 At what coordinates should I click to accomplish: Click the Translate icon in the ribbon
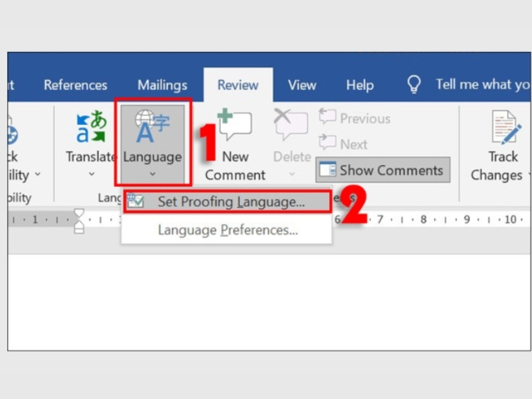pos(91,127)
